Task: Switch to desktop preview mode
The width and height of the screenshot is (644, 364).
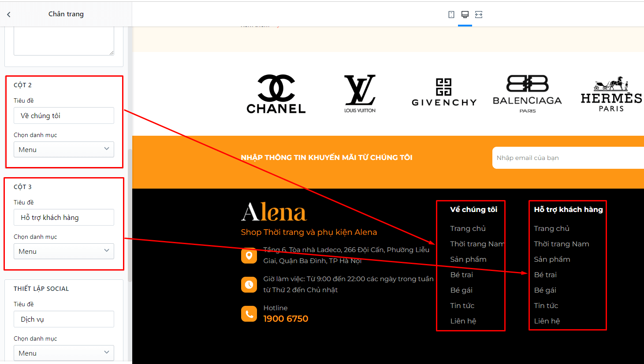Action: tap(465, 15)
